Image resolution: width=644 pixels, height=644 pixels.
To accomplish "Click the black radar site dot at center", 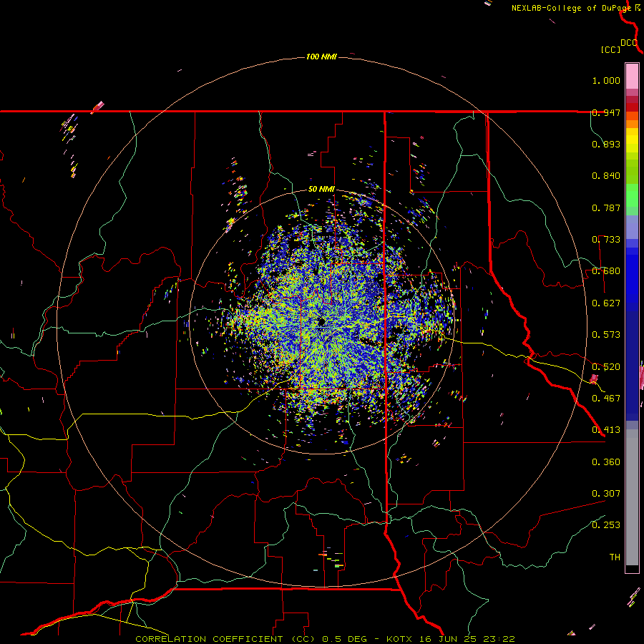I will pyautogui.click(x=321, y=322).
